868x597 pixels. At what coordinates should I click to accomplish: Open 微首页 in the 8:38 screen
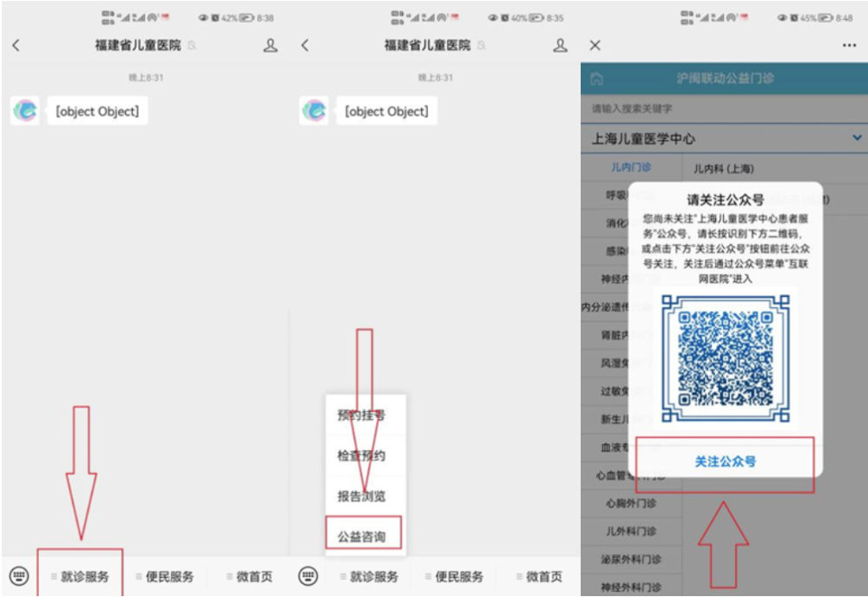(250, 576)
